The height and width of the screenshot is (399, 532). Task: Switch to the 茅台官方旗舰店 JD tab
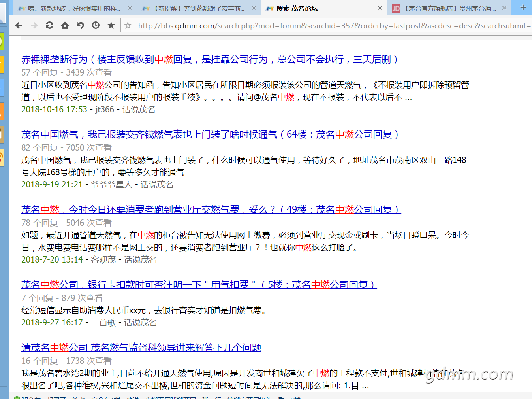pyautogui.click(x=449, y=8)
